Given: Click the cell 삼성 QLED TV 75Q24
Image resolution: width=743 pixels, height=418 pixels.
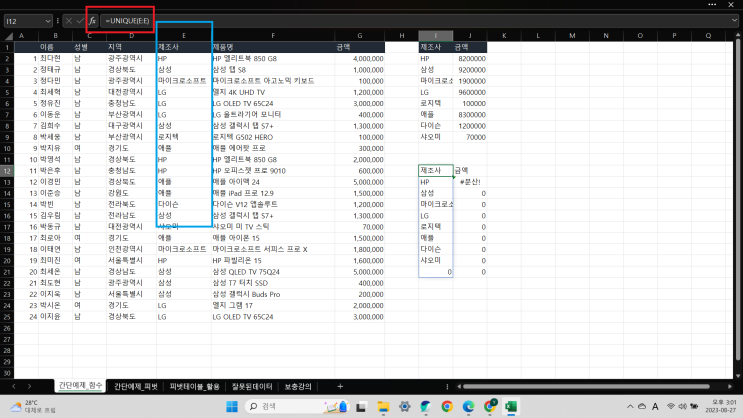Looking at the screenshot, I should coord(273,272).
